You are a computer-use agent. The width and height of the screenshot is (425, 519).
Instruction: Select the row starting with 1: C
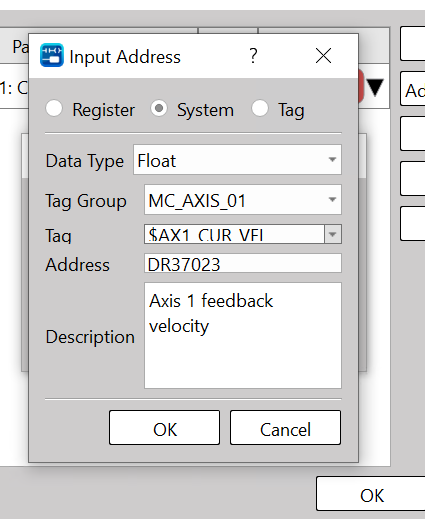[14, 87]
